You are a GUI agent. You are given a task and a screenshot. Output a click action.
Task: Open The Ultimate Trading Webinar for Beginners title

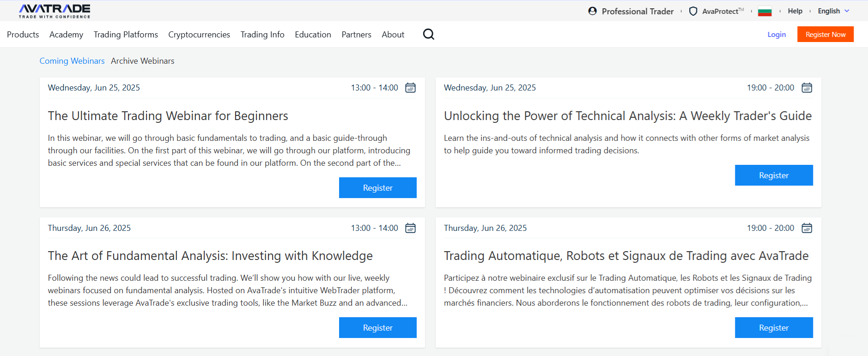[x=168, y=116]
